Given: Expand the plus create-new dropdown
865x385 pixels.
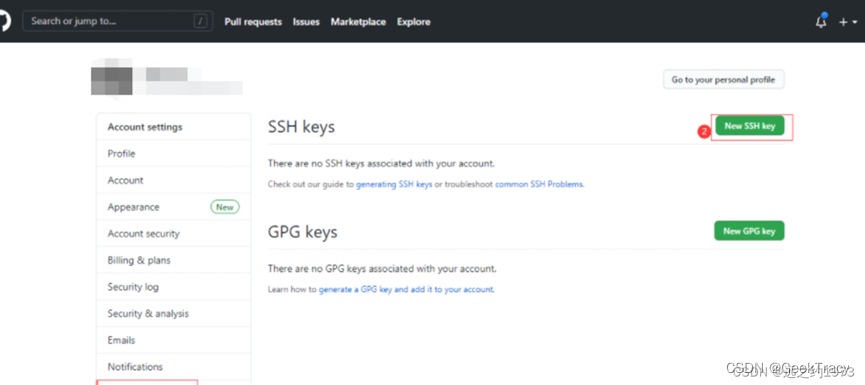Looking at the screenshot, I should click(x=848, y=22).
